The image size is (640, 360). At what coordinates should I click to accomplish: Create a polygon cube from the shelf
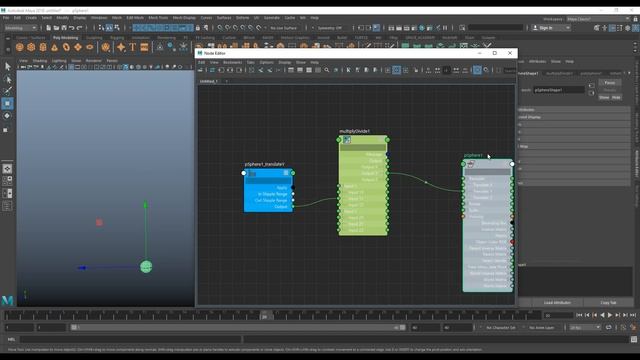point(31,47)
